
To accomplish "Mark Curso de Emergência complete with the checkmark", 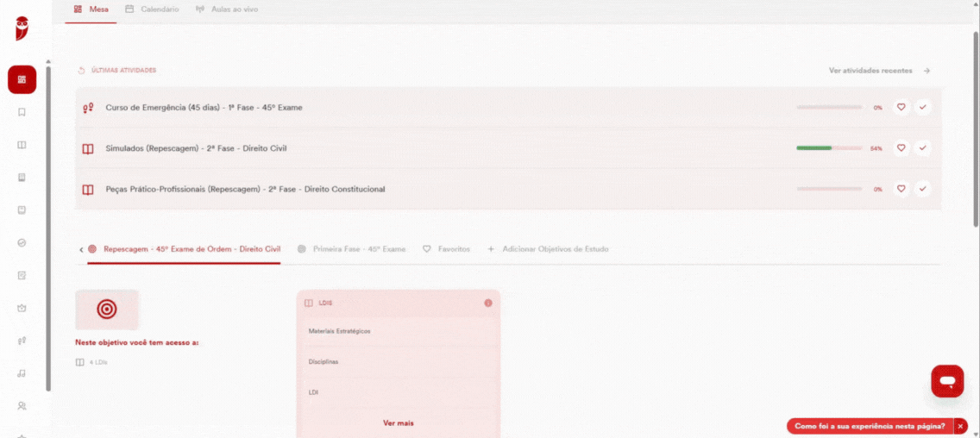I will pos(922,108).
